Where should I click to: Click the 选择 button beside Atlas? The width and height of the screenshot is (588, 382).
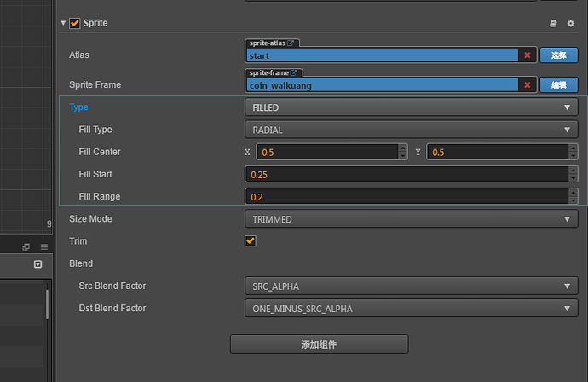click(x=558, y=55)
